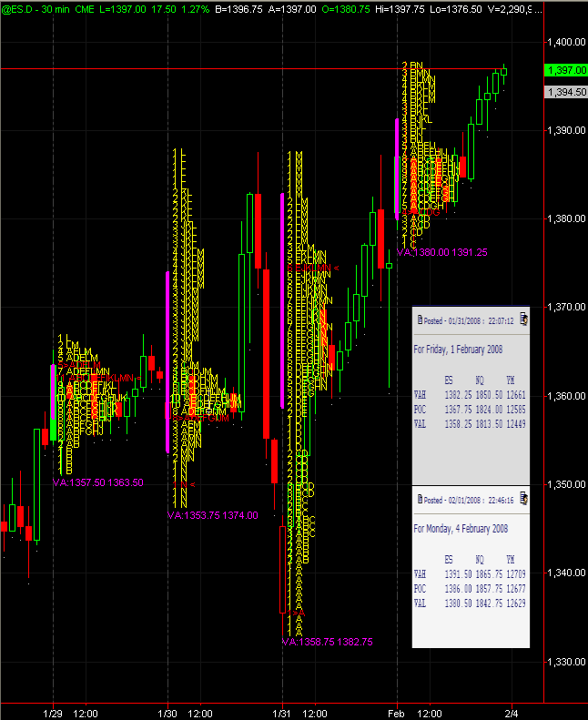Click the note icon beside Posted 01/31/2008
Image resolution: width=588 pixels, height=720 pixels.
click(420, 319)
